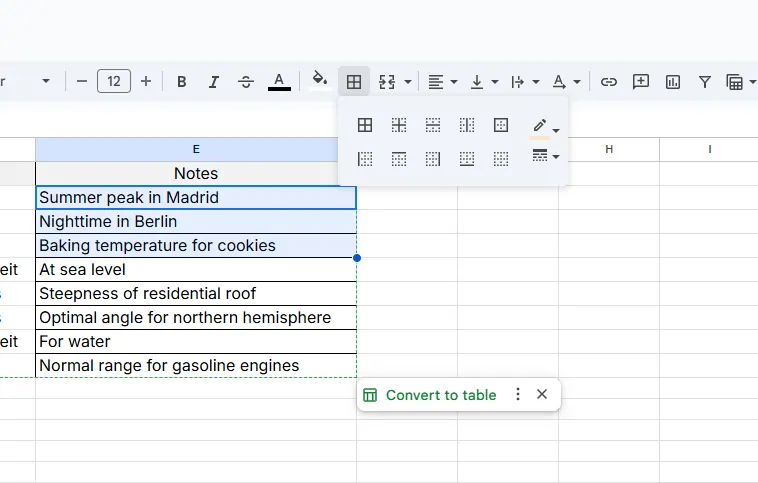This screenshot has height=483, width=758.
Task: Toggle bold formatting
Action: [181, 82]
